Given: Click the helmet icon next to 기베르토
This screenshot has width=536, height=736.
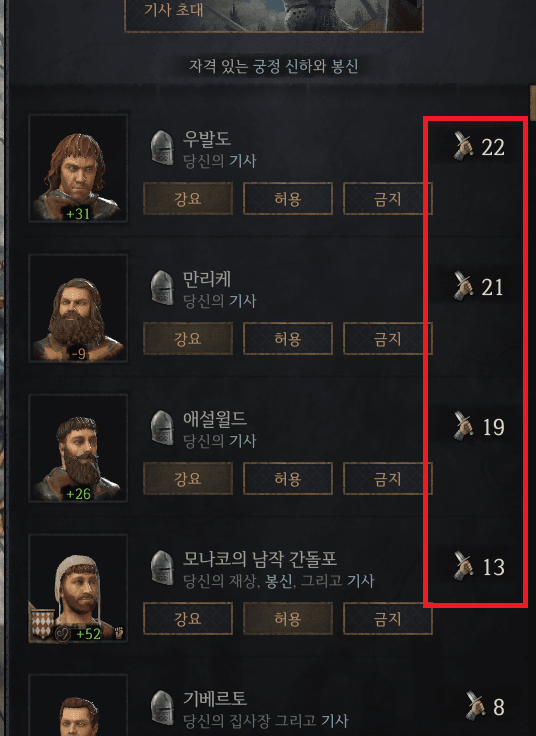Looking at the screenshot, I should click(x=162, y=707).
